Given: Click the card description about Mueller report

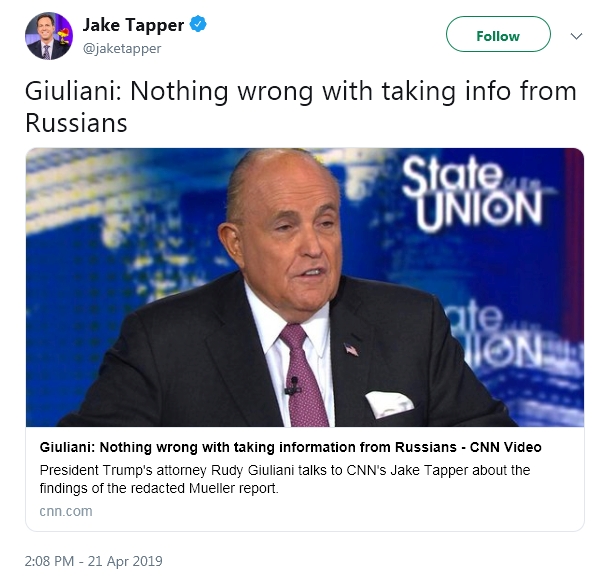Looking at the screenshot, I should pos(284,479).
